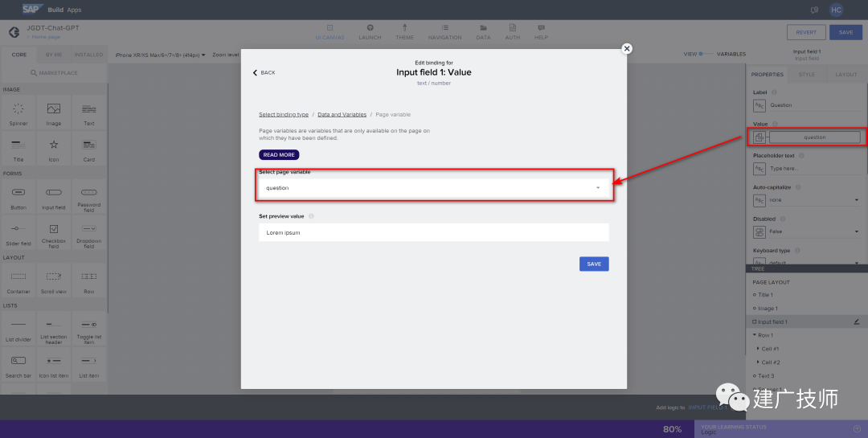The image size is (868, 438).
Task: Select the Card component icon
Action: pos(89,145)
